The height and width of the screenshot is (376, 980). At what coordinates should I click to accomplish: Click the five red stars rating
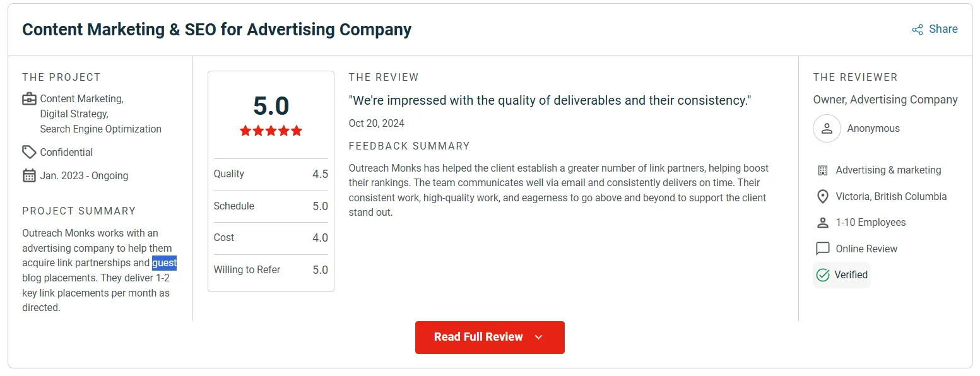pyautogui.click(x=271, y=131)
